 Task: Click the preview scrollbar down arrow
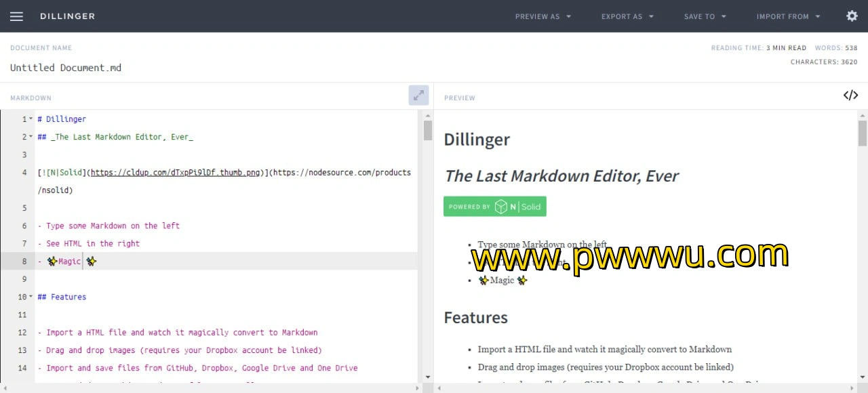[863, 377]
